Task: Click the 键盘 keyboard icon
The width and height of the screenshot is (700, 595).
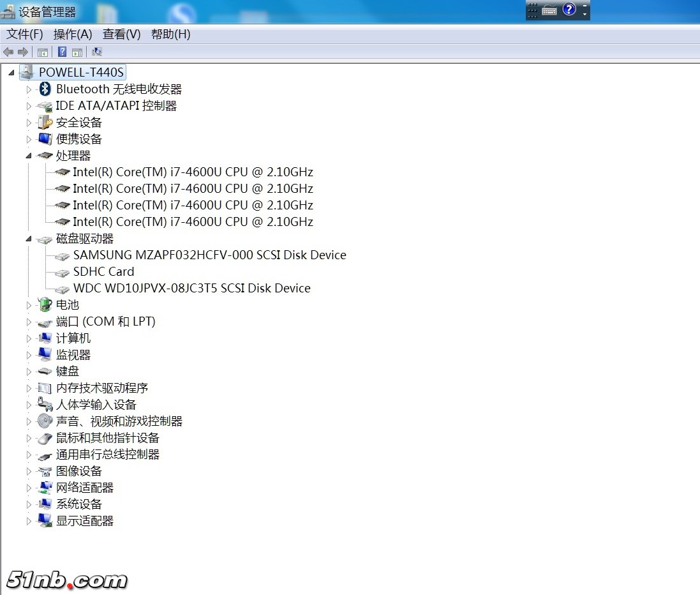Action: [45, 371]
